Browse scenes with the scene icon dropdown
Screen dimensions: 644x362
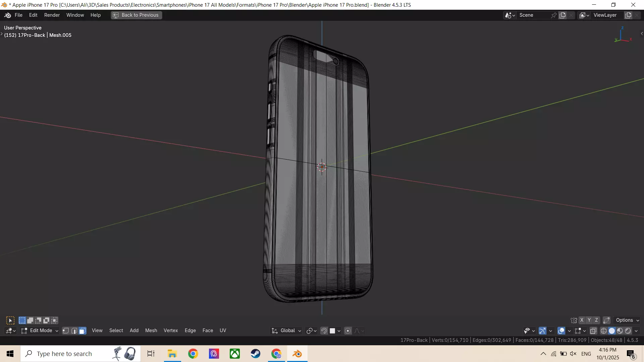pos(510,15)
